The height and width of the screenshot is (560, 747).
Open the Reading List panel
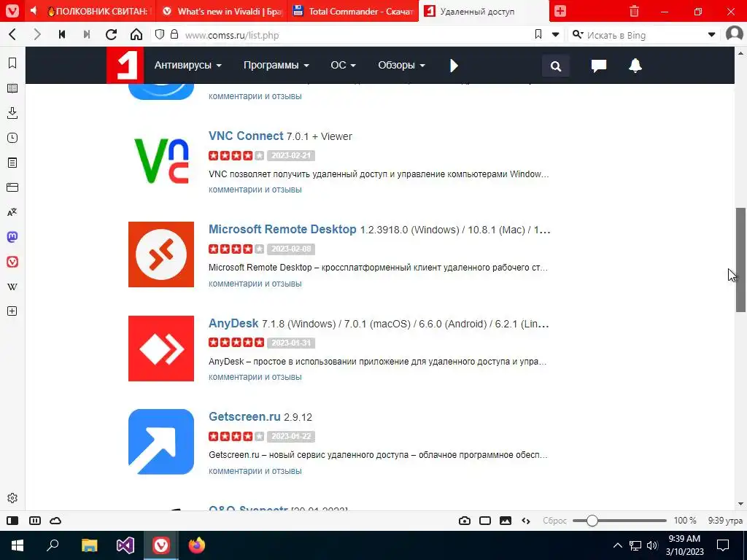12,88
